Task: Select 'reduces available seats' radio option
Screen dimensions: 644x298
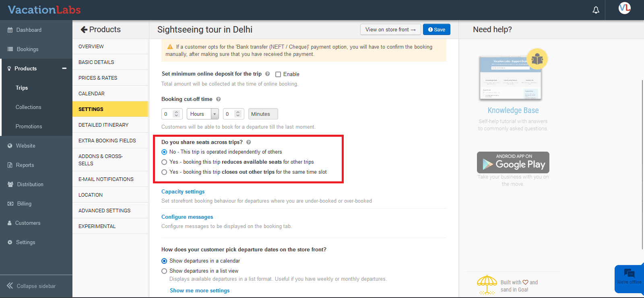Action: (x=164, y=162)
